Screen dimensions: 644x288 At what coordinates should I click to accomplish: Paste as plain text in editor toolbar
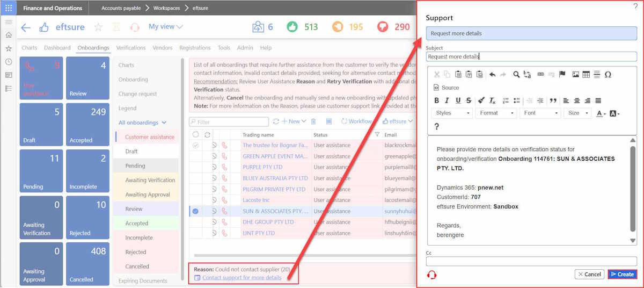pos(469,75)
